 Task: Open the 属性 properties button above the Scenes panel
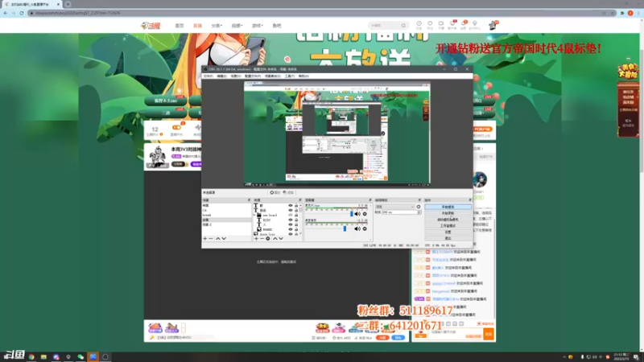pos(275,192)
